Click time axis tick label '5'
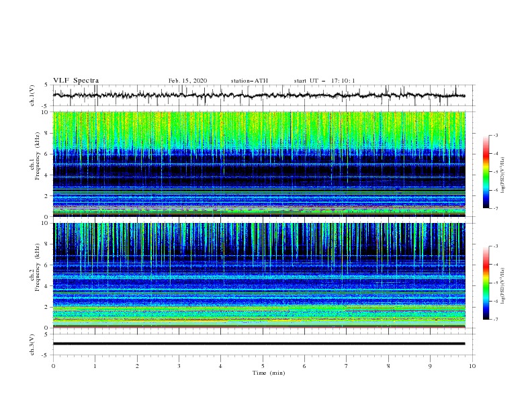Screen dimensions: 532x411 (263, 366)
